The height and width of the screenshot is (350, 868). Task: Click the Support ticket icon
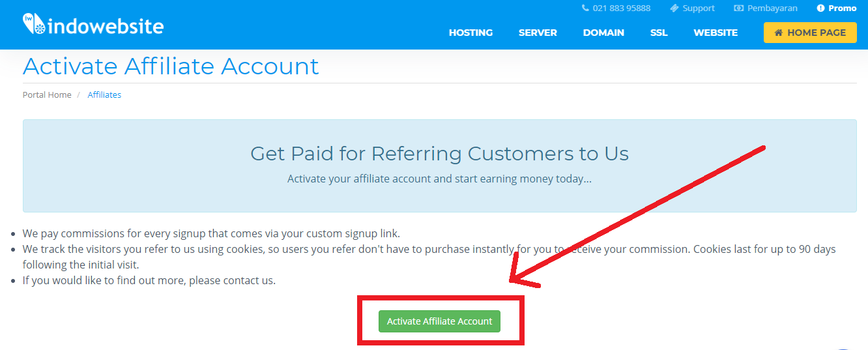tap(674, 8)
